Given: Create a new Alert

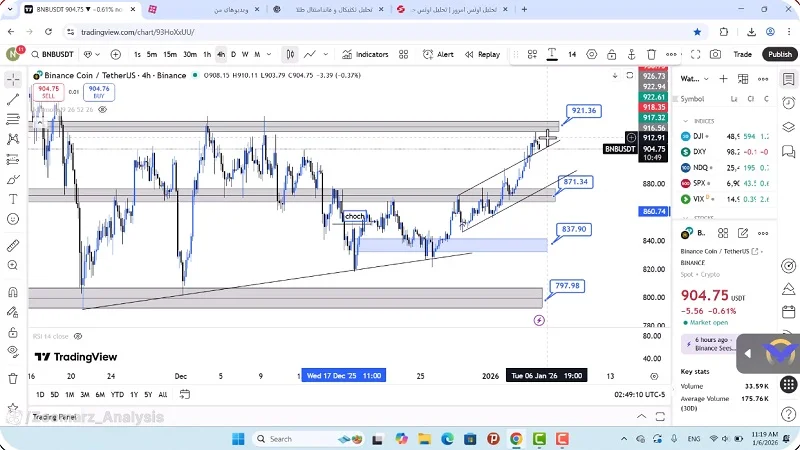Looking at the screenshot, I should [438, 55].
